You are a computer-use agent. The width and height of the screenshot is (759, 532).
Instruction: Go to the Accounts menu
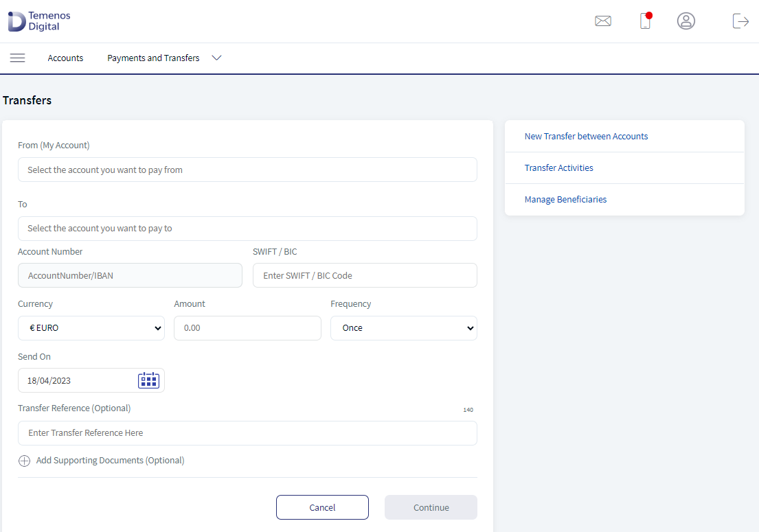click(x=65, y=58)
